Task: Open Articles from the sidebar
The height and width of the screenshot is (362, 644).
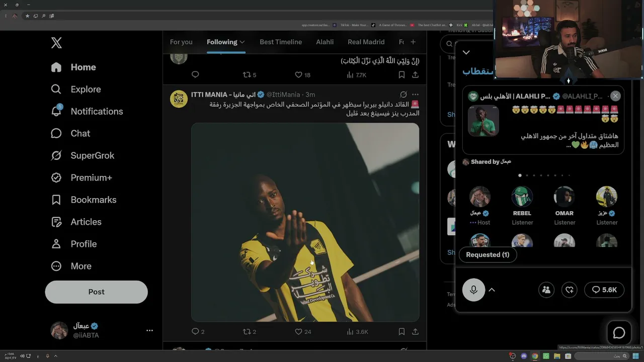Action: [76, 222]
